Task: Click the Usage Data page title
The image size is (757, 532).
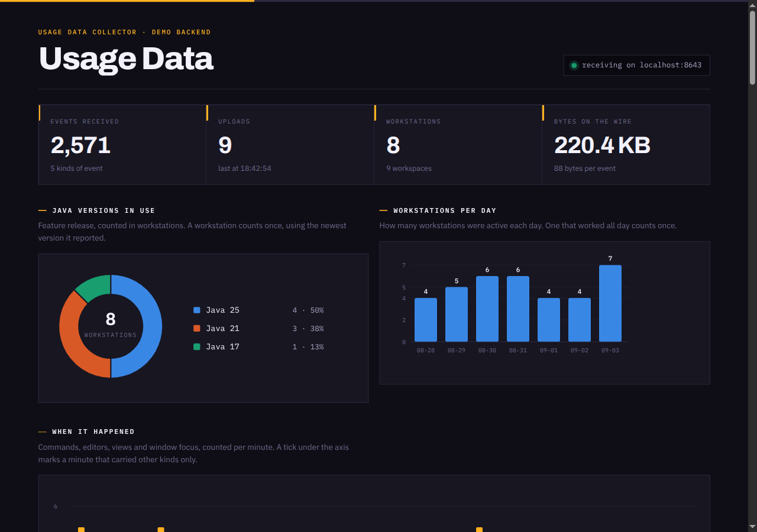Action: 126,59
